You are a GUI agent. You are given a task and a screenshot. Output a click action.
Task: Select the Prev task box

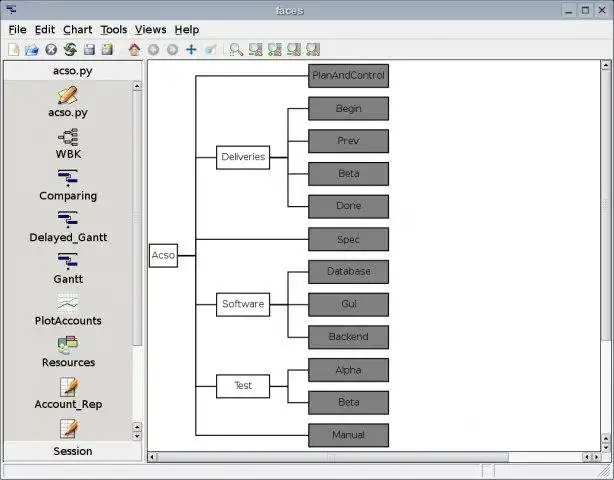[349, 141]
